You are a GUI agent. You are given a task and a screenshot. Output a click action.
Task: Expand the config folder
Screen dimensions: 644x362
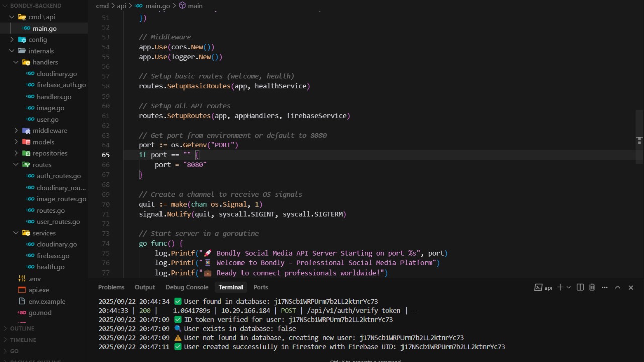tap(37, 40)
